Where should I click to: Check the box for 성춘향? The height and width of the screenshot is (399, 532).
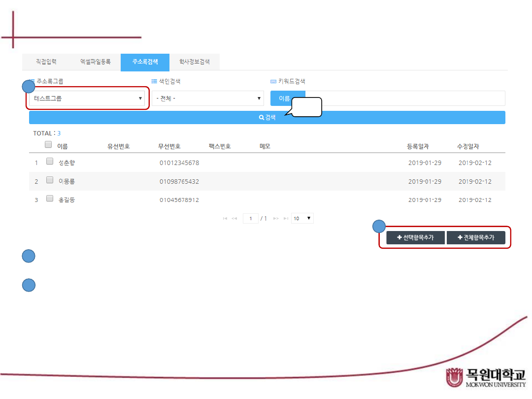(50, 161)
